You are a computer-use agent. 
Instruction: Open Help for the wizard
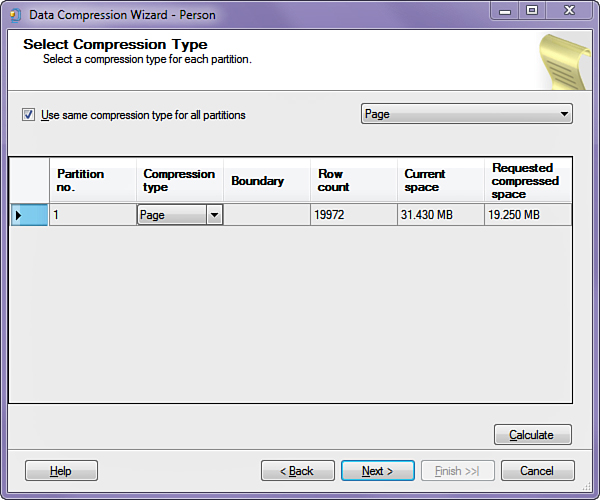click(x=61, y=471)
